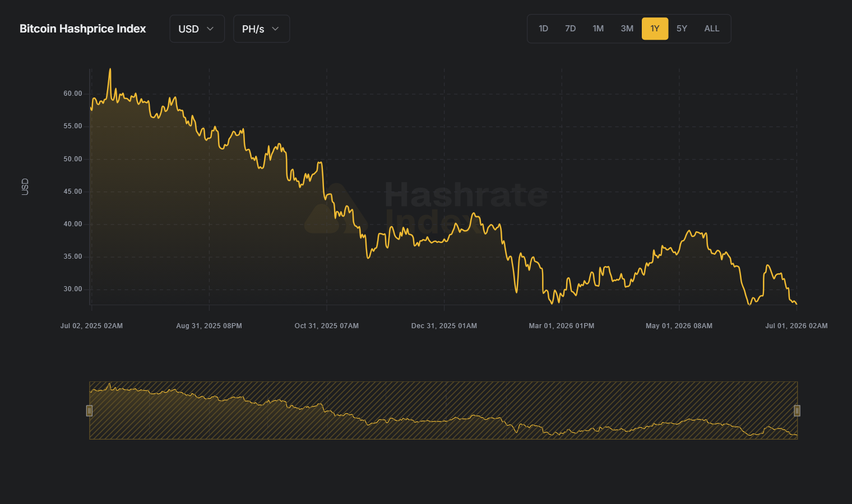Image resolution: width=852 pixels, height=504 pixels.
Task: Select the active 1Y range button
Action: pos(655,29)
